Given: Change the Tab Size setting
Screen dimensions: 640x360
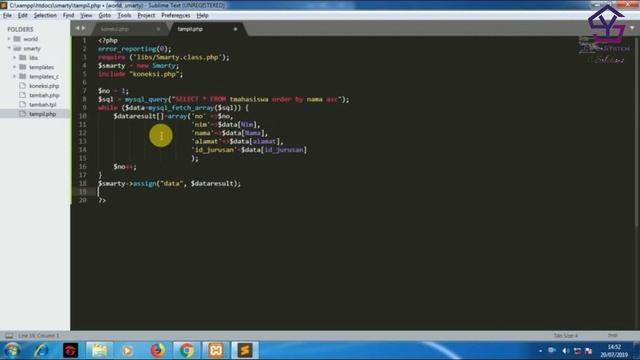Looking at the screenshot, I should tap(565, 336).
